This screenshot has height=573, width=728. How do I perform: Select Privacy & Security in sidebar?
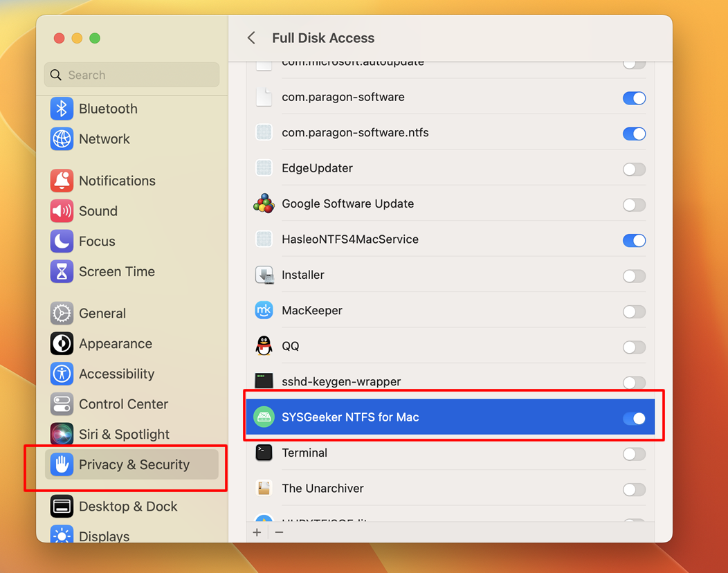(x=132, y=464)
